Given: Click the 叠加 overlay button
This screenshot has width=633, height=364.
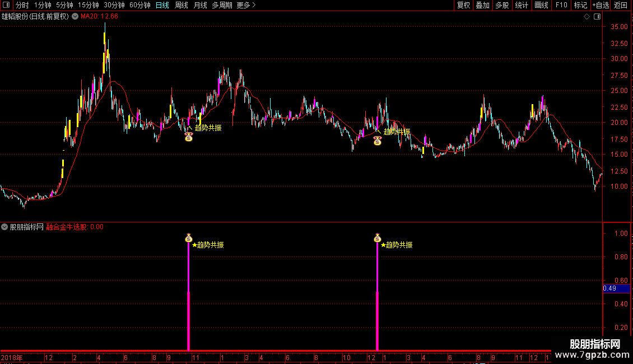Looking at the screenshot, I should click(x=482, y=5).
